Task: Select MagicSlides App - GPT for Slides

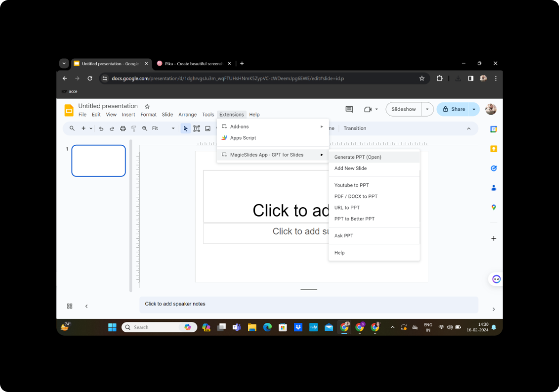Action: 273,155
